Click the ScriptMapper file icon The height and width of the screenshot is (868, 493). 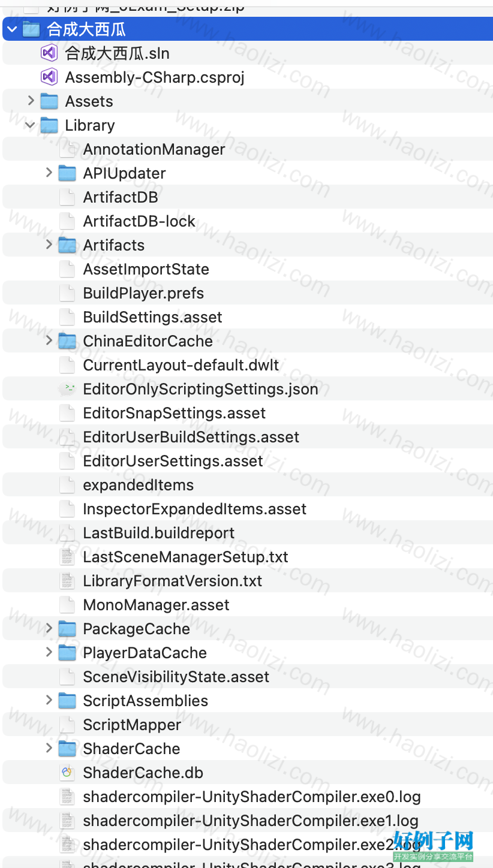68,725
